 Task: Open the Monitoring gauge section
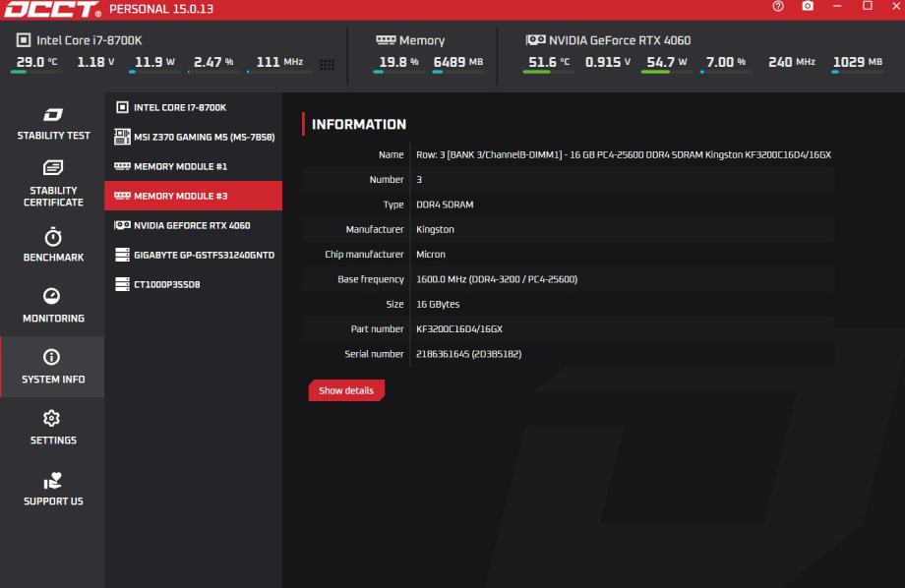tap(53, 305)
